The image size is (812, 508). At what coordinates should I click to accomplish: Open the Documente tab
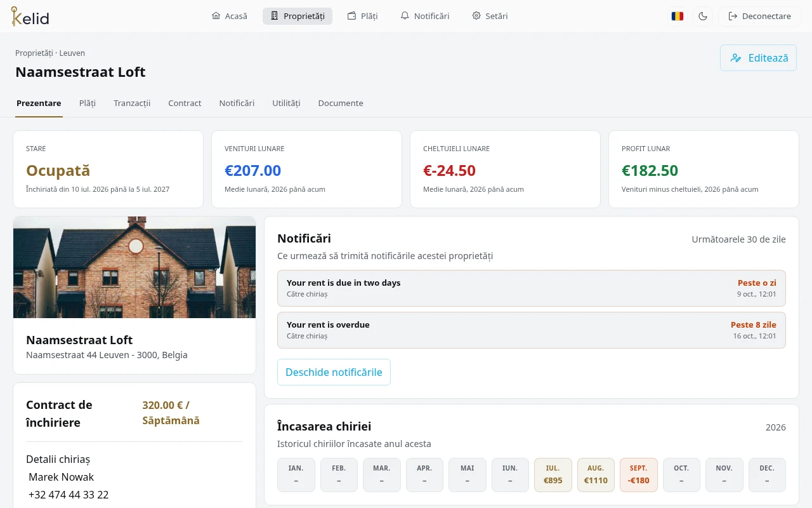tap(341, 103)
